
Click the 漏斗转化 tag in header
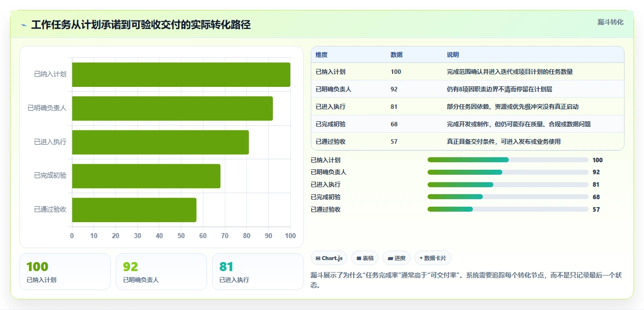(x=610, y=22)
